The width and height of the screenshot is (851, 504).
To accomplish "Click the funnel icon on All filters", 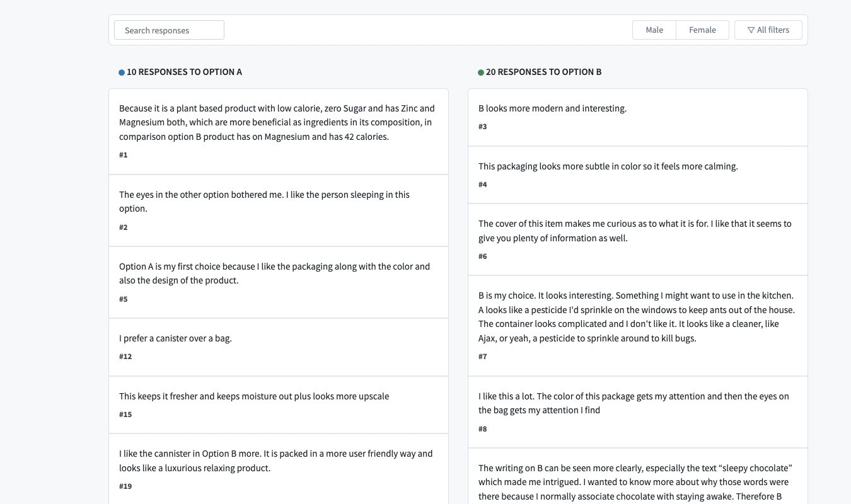I will coord(751,30).
